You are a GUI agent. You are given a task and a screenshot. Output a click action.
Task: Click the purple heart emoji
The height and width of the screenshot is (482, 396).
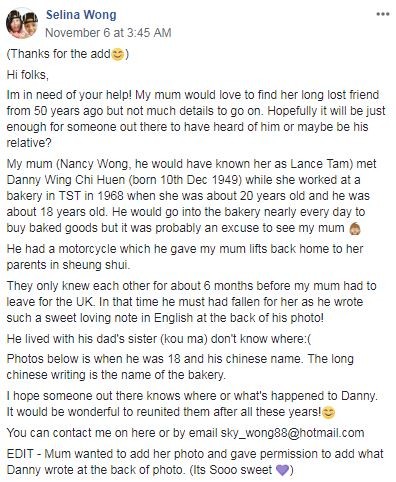click(283, 470)
